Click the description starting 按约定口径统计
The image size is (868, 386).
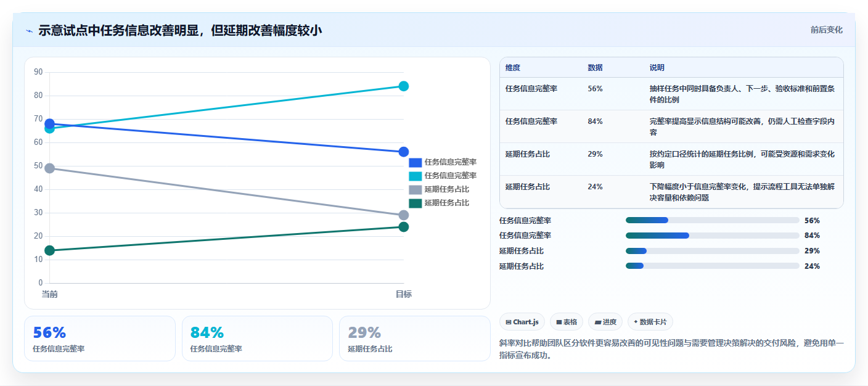point(742,159)
